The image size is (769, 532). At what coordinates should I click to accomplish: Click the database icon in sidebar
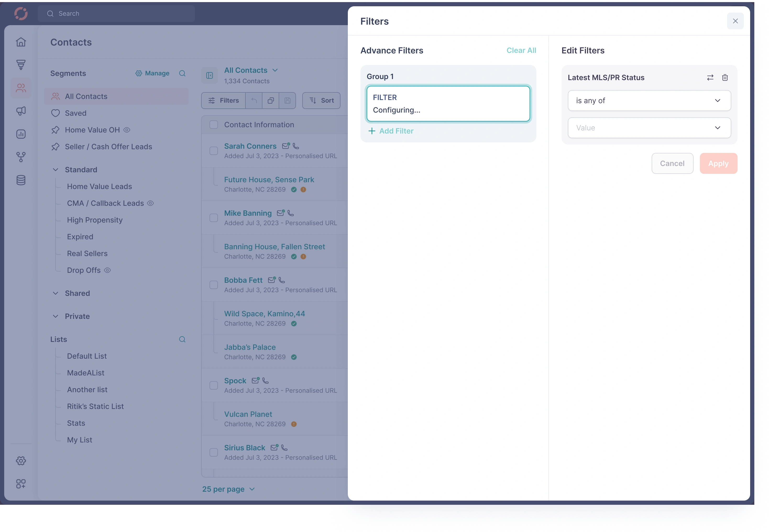coord(21,180)
